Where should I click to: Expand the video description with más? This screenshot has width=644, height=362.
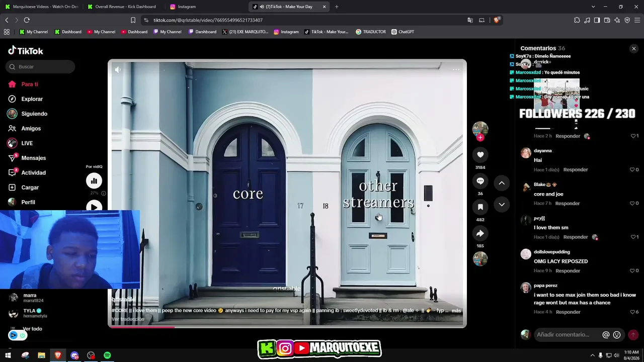pyautogui.click(x=456, y=311)
